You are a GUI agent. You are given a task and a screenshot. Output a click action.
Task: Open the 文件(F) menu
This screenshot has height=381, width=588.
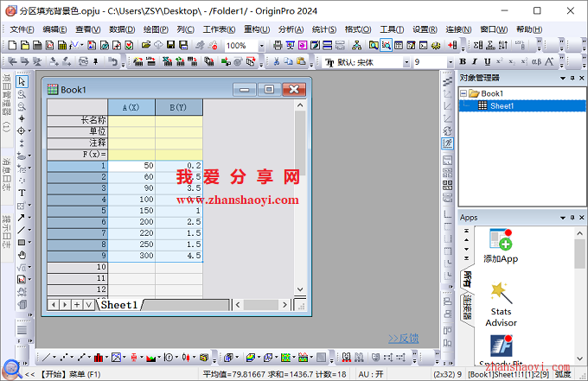pos(22,29)
